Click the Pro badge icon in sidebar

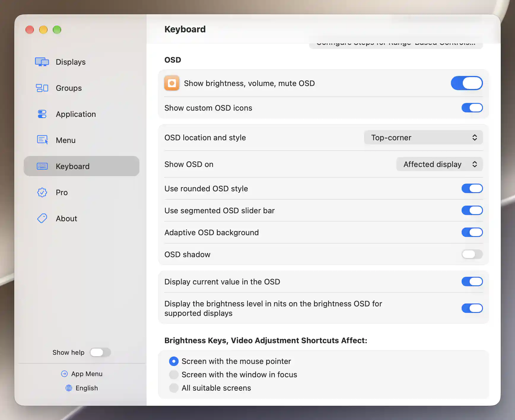(x=42, y=192)
